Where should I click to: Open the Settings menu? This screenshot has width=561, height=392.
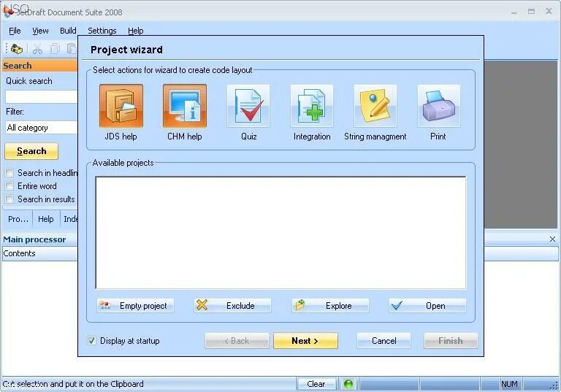pos(102,31)
